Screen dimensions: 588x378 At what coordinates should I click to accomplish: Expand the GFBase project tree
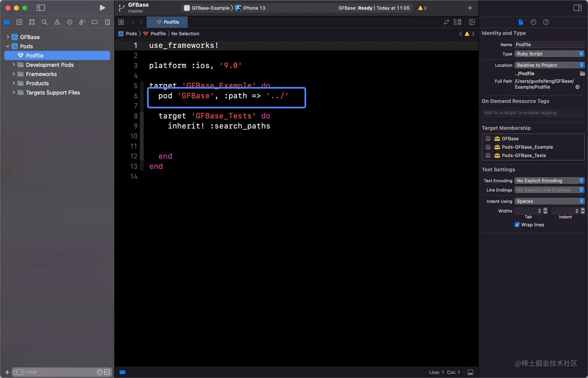tap(8, 37)
